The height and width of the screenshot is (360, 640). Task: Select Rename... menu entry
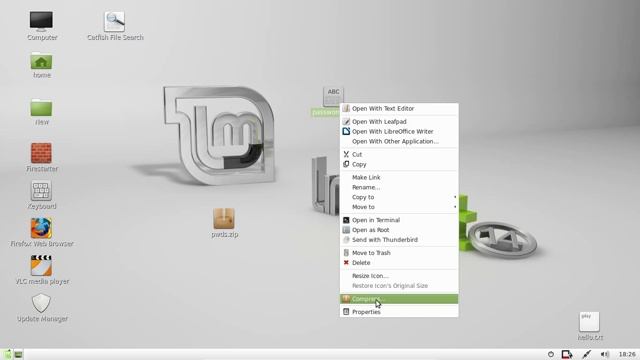[x=399, y=187]
